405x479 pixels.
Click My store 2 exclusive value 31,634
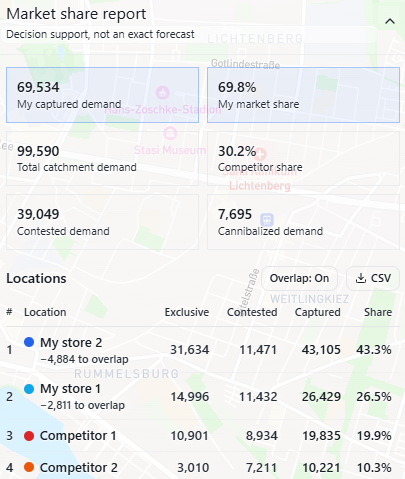[x=190, y=350]
